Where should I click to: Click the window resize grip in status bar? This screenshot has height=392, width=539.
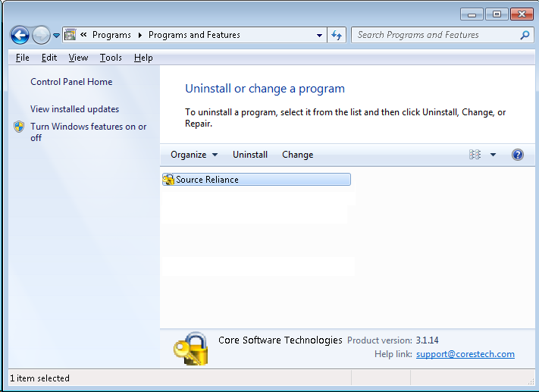click(531, 381)
